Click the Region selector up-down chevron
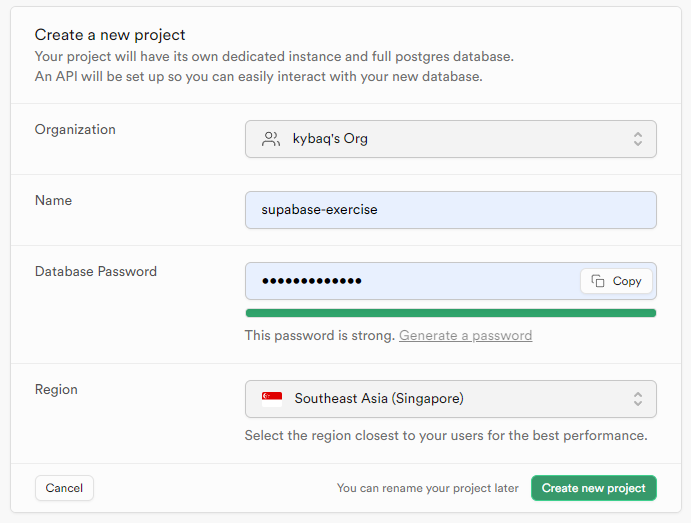Image resolution: width=691 pixels, height=523 pixels. point(638,399)
